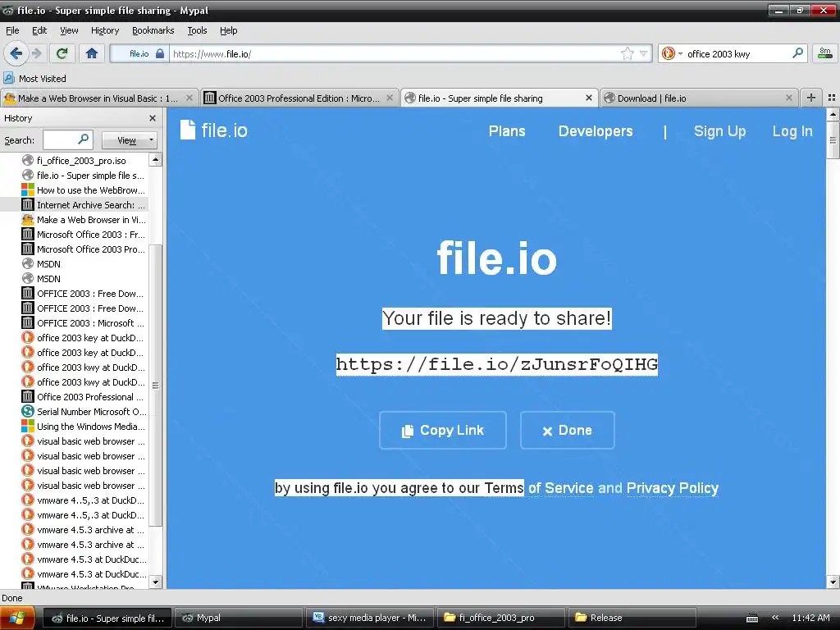Click the Copy Link button
Image resolution: width=840 pixels, height=630 pixels.
click(x=442, y=430)
